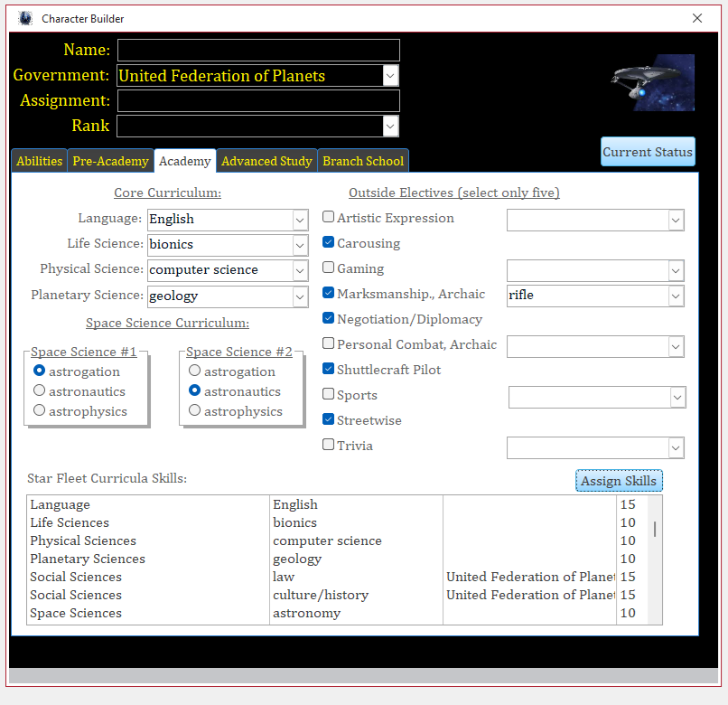
Task: Open the Life Science bionics dropdown
Action: (x=300, y=245)
